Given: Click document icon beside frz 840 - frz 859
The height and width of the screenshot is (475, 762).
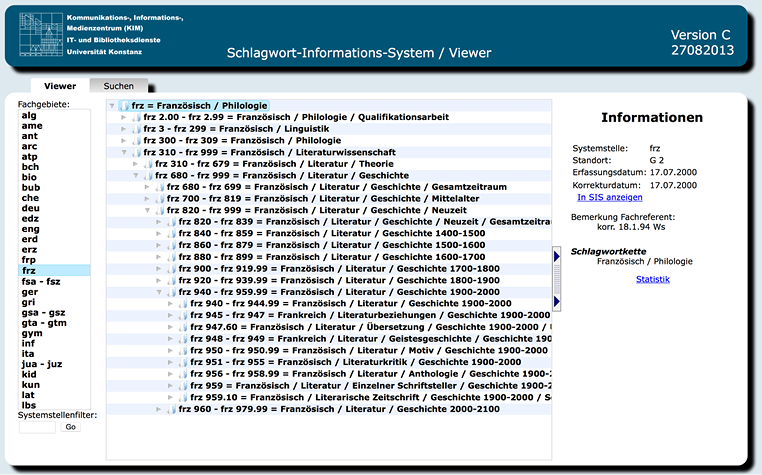Looking at the screenshot, I should point(171,234).
